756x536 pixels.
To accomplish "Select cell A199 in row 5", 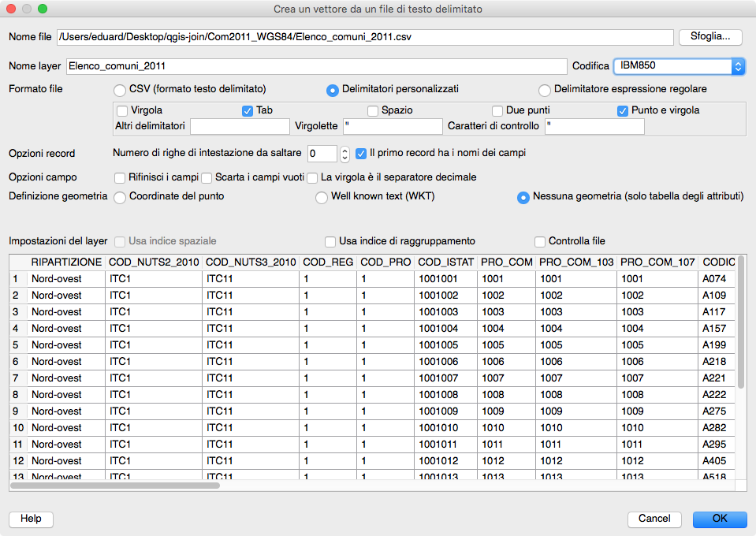I will 717,345.
